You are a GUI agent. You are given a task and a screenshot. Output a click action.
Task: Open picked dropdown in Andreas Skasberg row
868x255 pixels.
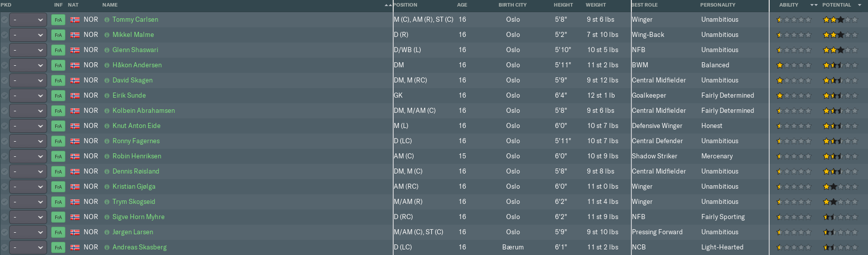point(28,247)
